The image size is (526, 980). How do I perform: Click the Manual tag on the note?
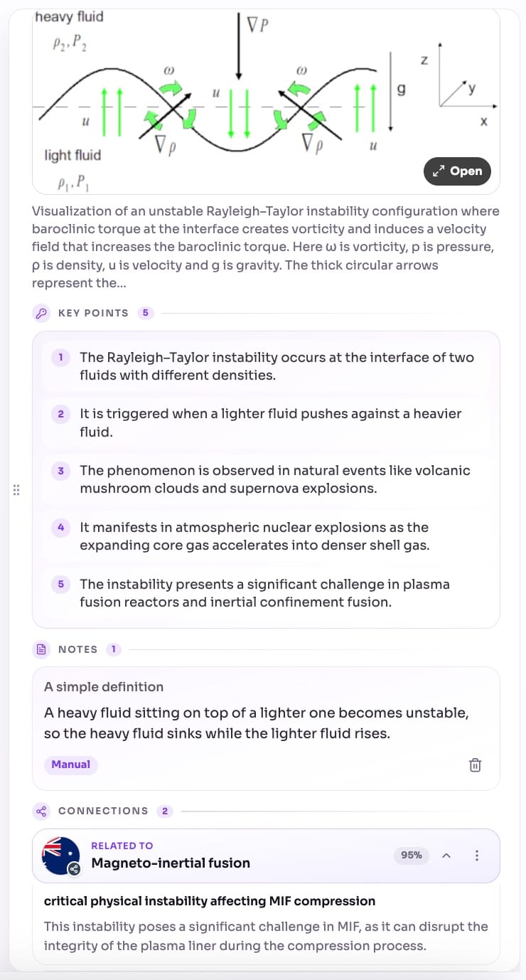[x=71, y=765]
